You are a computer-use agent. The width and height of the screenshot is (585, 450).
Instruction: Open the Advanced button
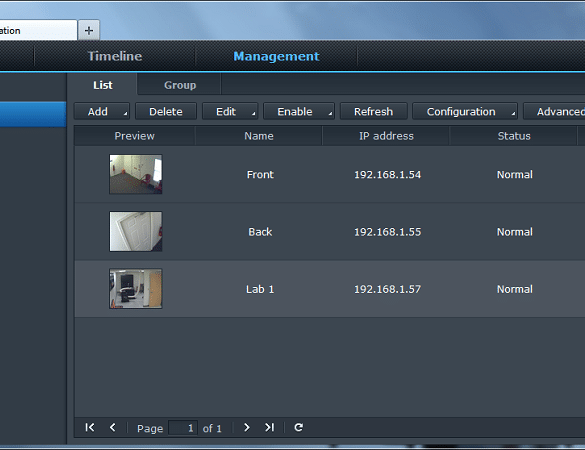coord(554,112)
